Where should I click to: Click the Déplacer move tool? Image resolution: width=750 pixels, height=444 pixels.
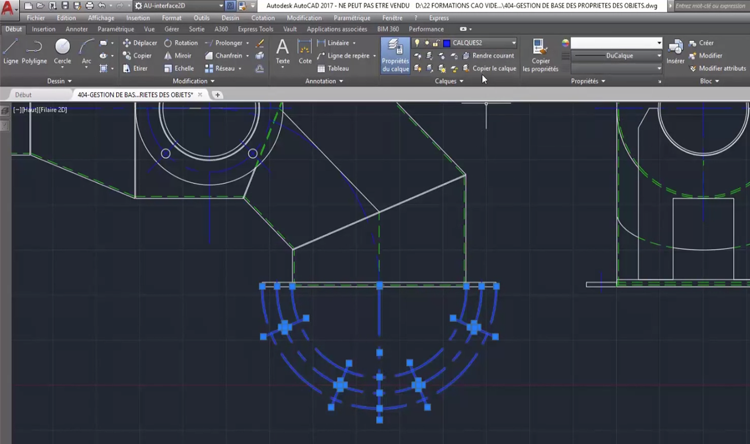(139, 43)
